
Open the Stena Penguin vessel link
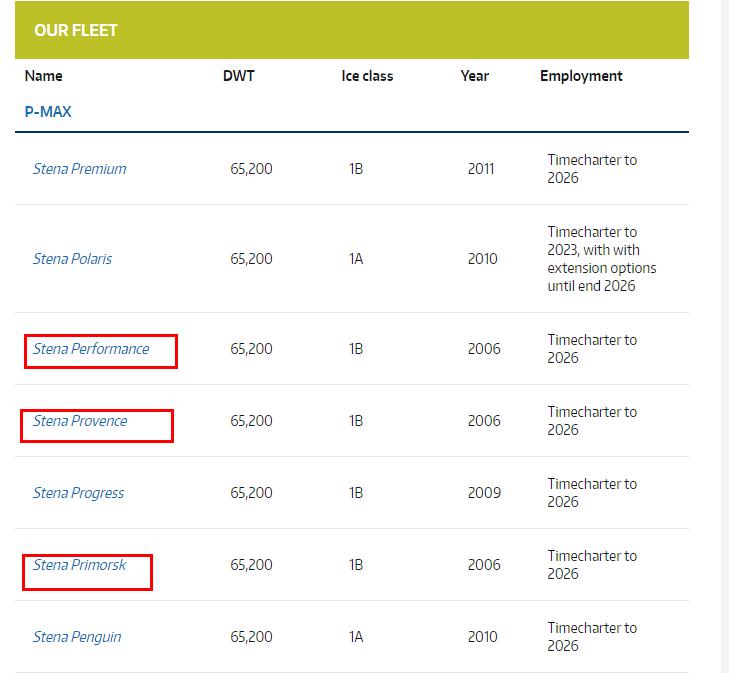77,637
